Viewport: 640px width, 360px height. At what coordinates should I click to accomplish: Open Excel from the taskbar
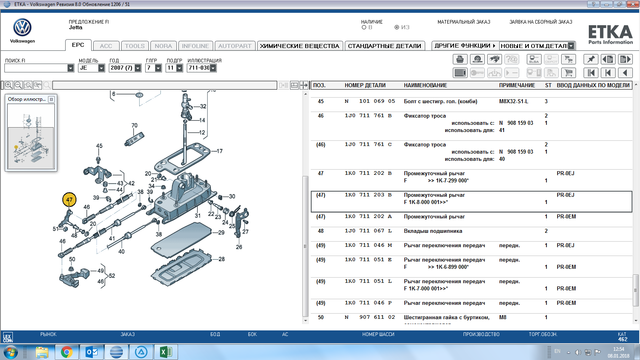[x=166, y=352]
